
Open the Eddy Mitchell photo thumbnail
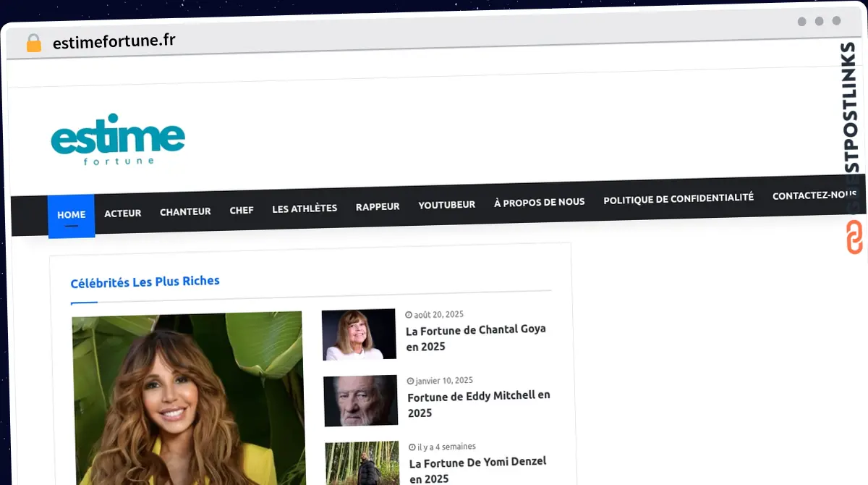pos(360,400)
